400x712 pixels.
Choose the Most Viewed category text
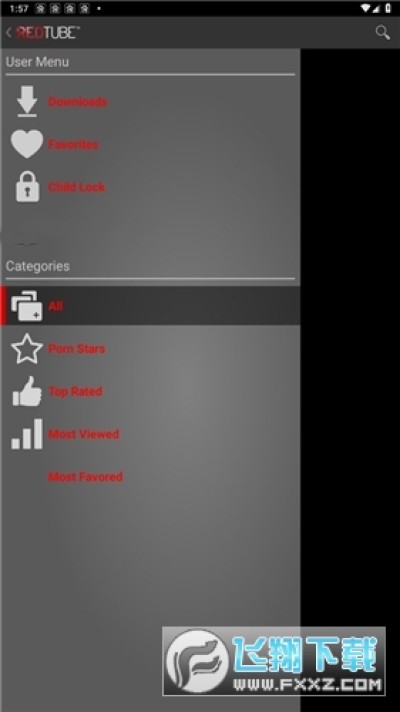[x=84, y=434]
